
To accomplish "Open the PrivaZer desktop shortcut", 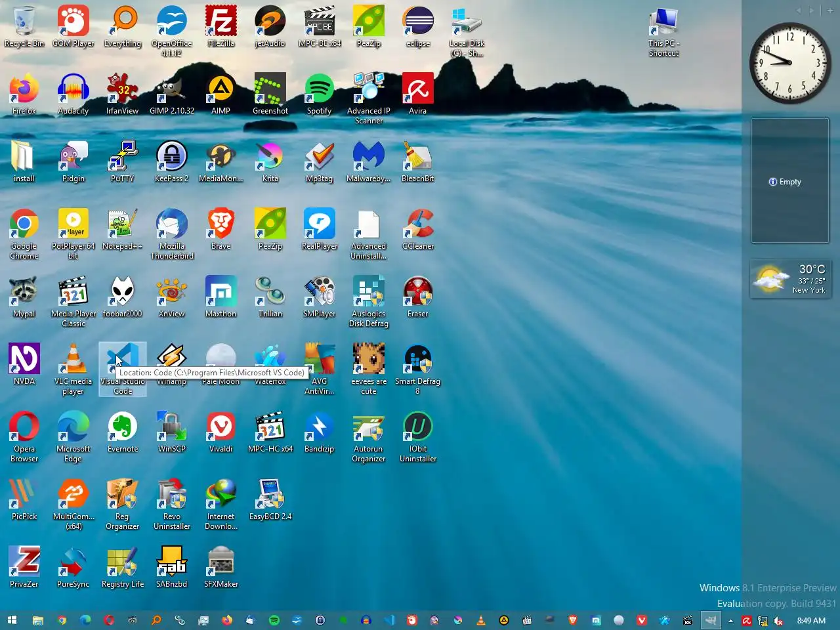I will point(24,568).
